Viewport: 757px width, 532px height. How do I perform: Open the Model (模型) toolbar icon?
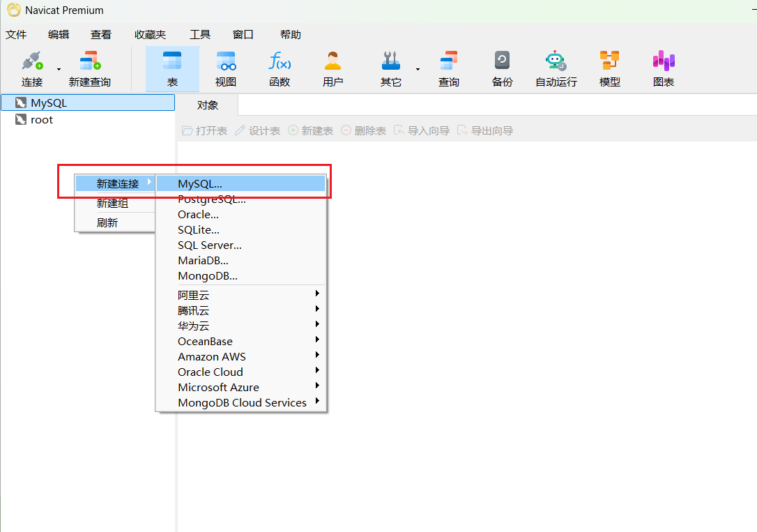tap(609, 61)
